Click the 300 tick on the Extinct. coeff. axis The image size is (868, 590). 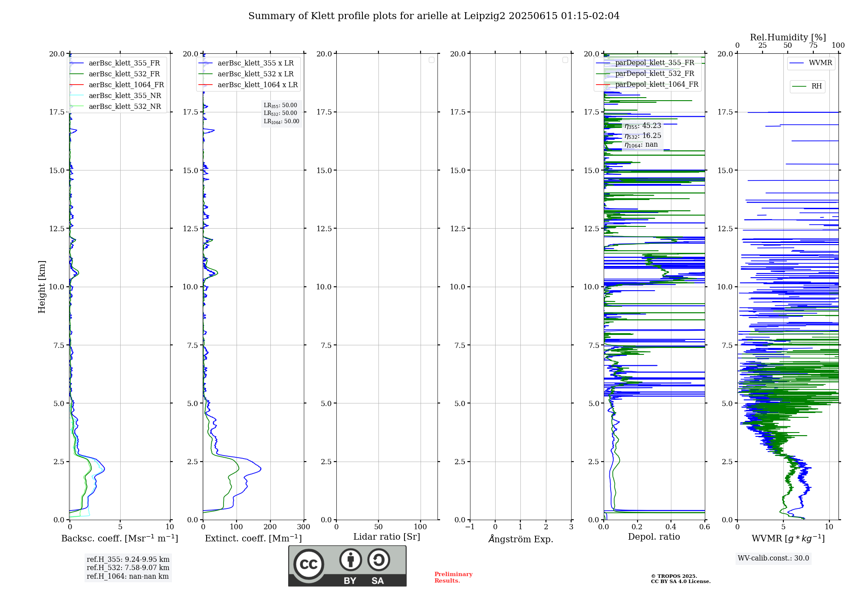pos(303,527)
